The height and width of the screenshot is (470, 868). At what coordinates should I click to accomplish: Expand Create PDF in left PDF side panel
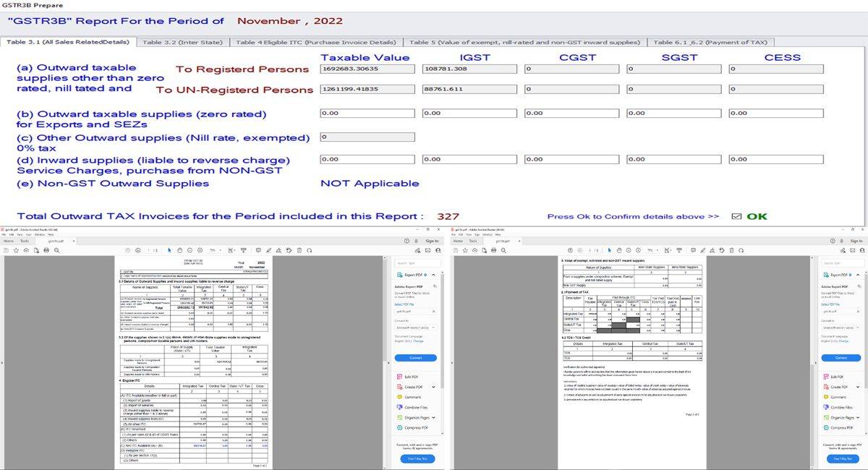[433, 387]
